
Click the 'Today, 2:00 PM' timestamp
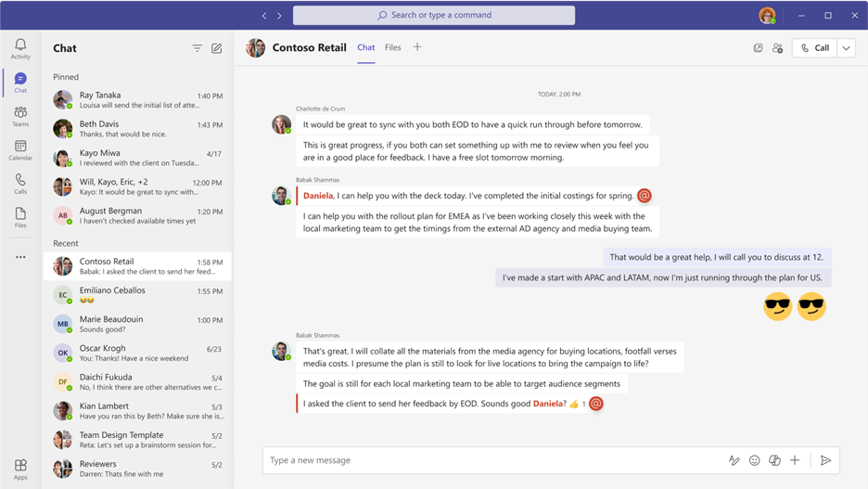point(559,94)
